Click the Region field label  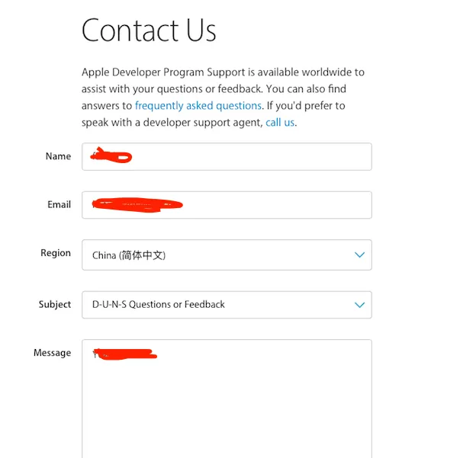pyautogui.click(x=56, y=253)
